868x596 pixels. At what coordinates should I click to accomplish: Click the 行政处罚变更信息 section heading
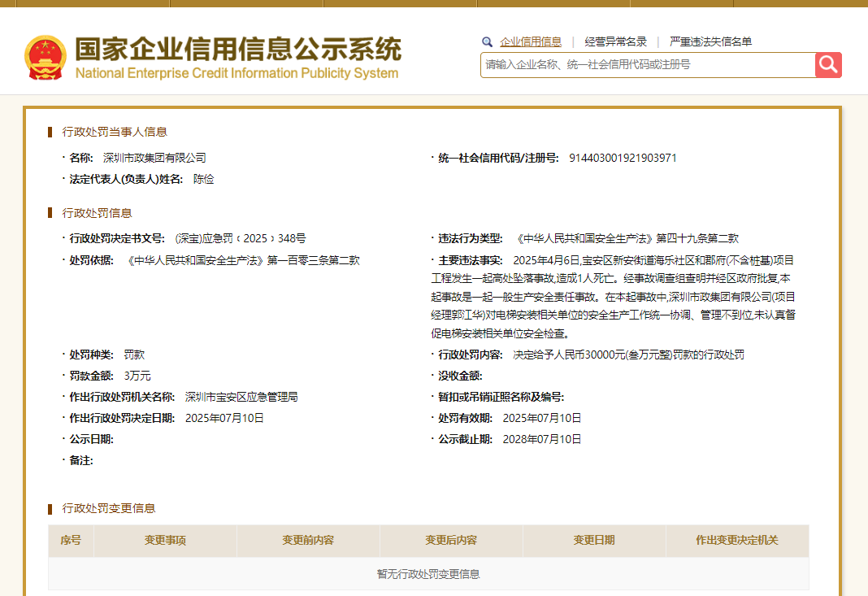point(109,508)
